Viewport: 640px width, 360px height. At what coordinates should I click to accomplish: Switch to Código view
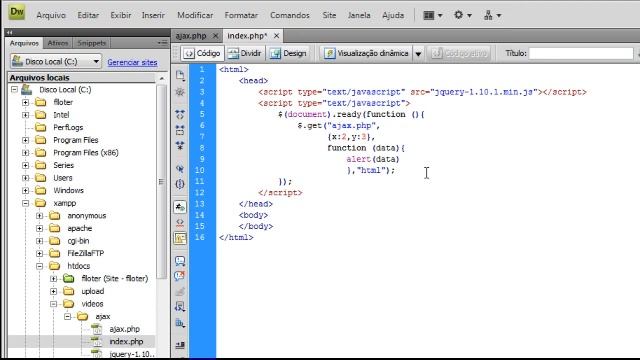point(202,53)
